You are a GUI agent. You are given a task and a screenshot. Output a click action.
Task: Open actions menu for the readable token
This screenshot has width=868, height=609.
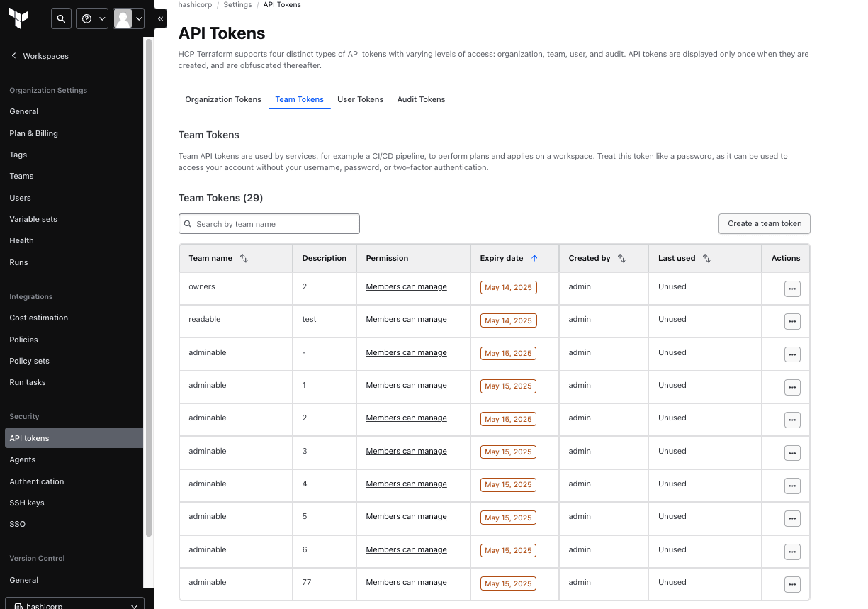(792, 321)
